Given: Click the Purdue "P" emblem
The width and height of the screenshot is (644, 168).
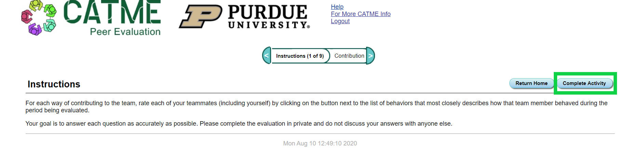Looking at the screenshot, I should coord(200,16).
